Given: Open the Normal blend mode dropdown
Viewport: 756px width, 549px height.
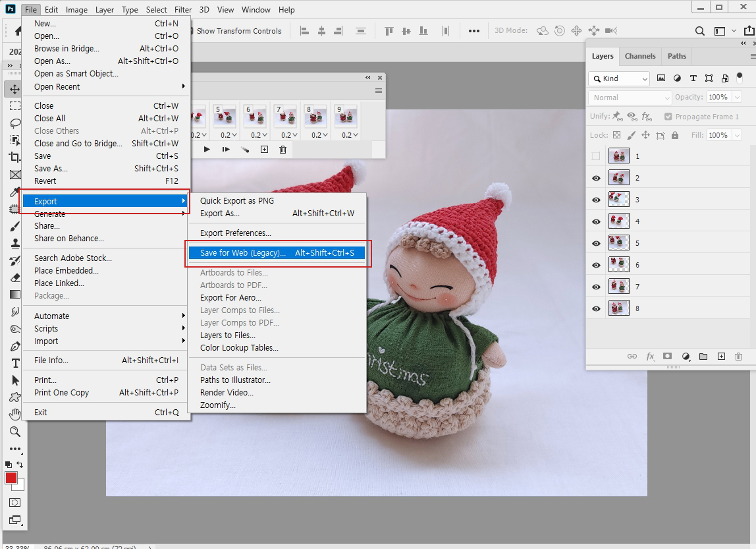Looking at the screenshot, I should point(630,98).
